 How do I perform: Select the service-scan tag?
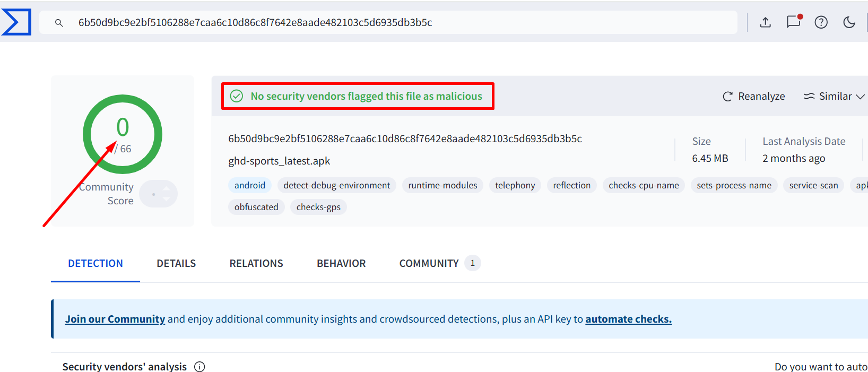[x=813, y=185]
